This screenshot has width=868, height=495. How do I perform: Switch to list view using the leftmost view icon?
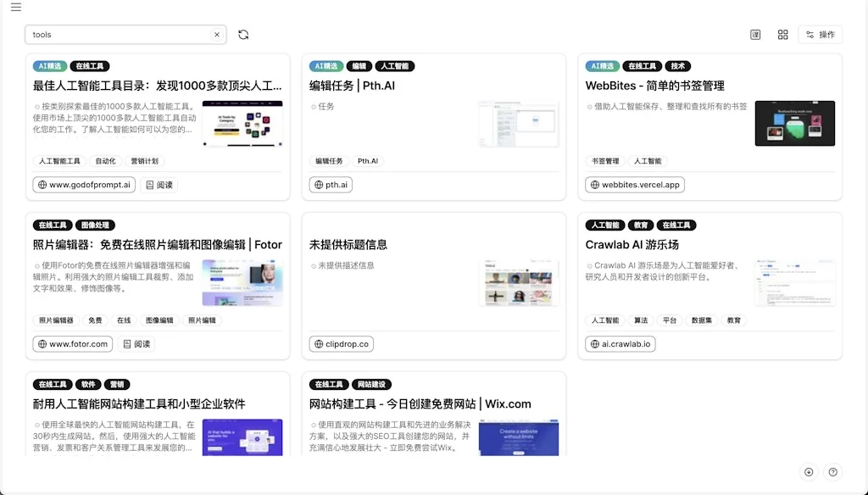pyautogui.click(x=754, y=34)
